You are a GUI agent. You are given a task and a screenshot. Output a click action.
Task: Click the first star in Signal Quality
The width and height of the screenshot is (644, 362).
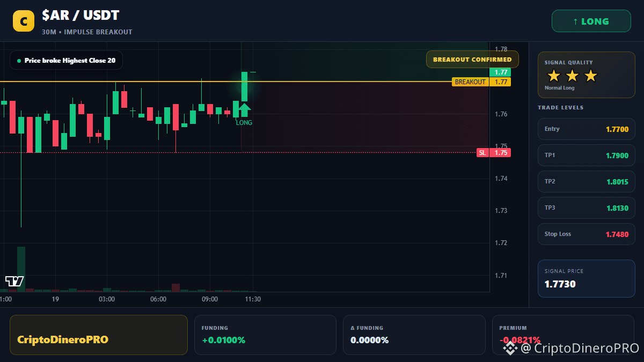(x=554, y=76)
